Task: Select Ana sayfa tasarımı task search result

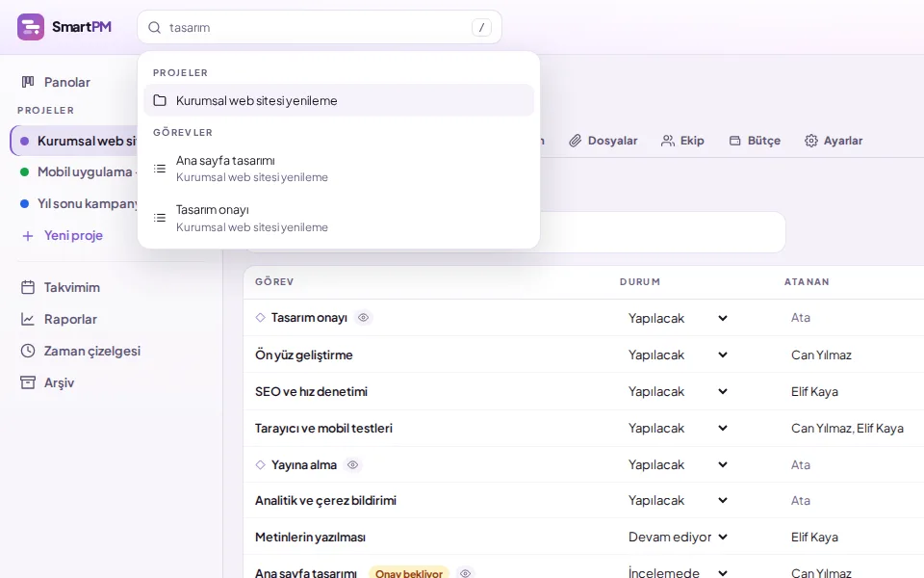Action: tap(339, 169)
